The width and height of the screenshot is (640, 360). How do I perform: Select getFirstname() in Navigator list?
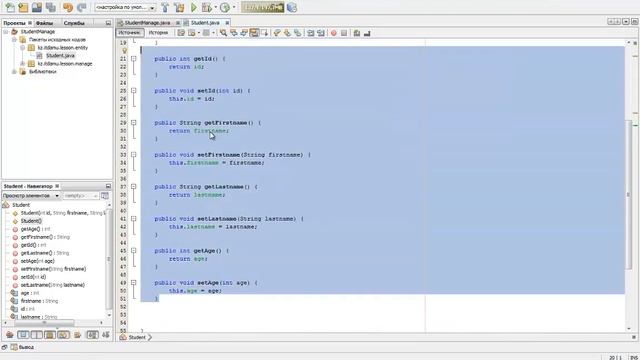45,237
